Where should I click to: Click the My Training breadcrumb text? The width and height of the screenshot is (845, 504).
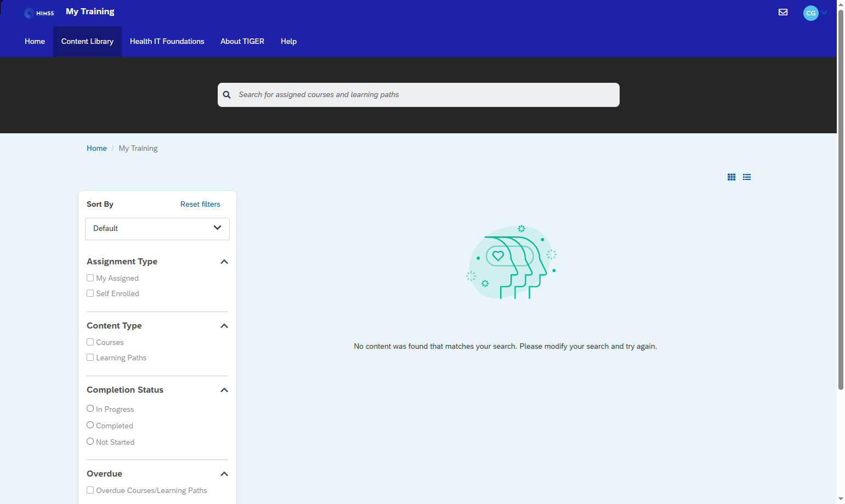pos(138,148)
